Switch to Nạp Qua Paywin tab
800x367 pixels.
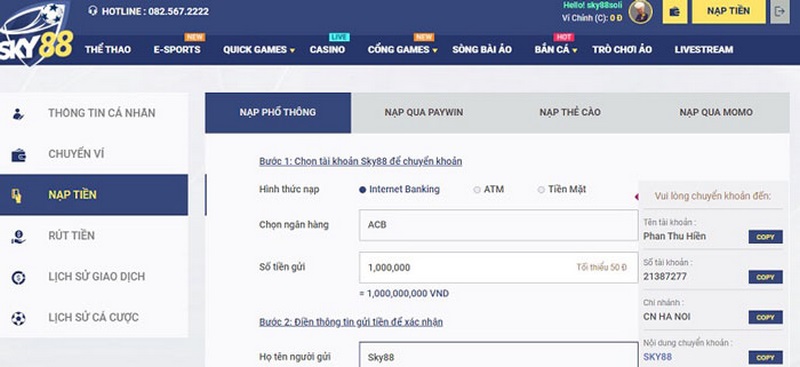pos(423,112)
